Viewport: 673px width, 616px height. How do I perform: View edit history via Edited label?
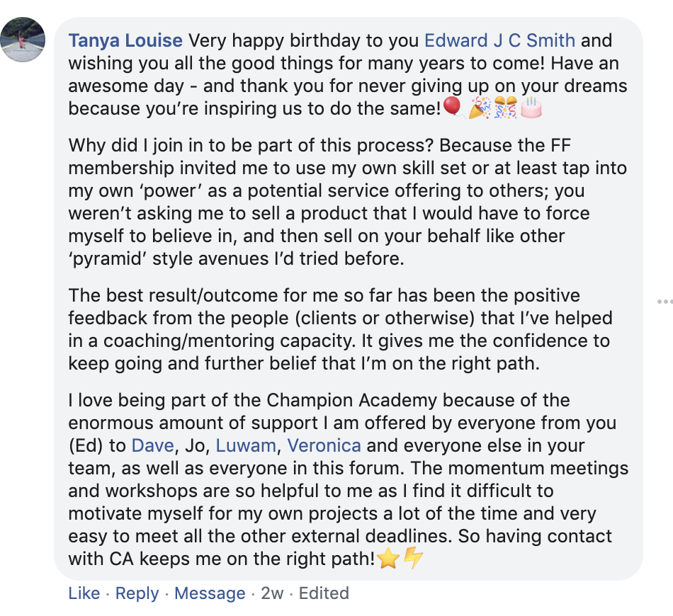pos(324,593)
